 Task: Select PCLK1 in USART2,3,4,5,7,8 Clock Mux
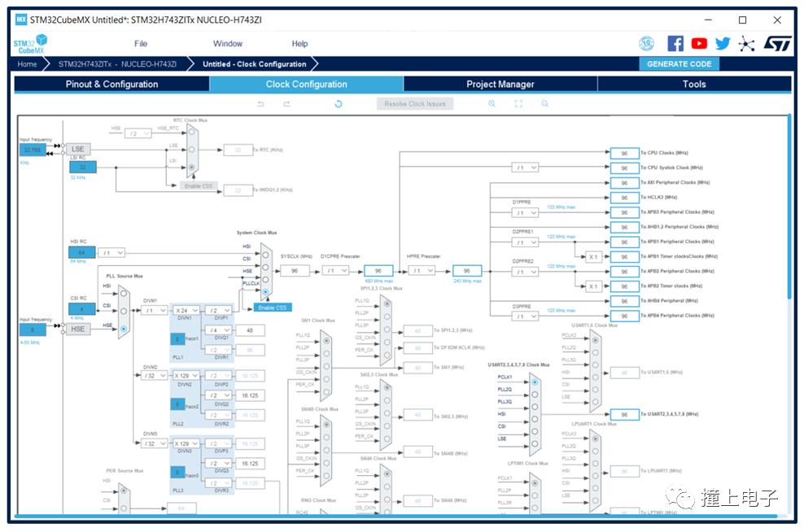coord(535,382)
